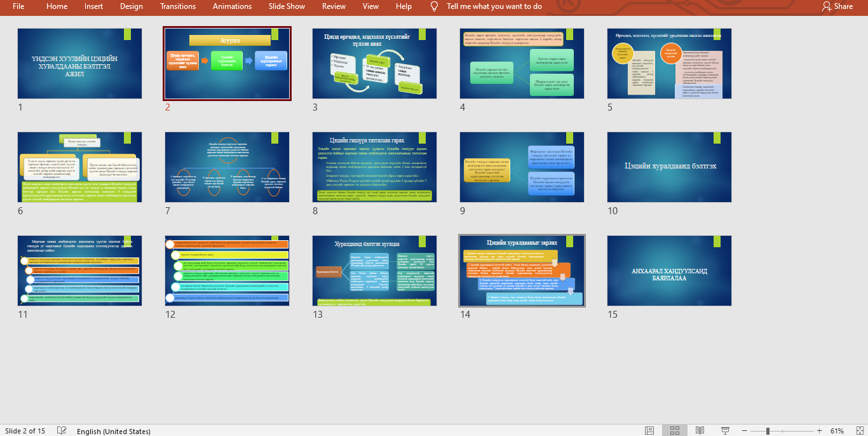Type in Tell me what you want to do

[x=494, y=6]
